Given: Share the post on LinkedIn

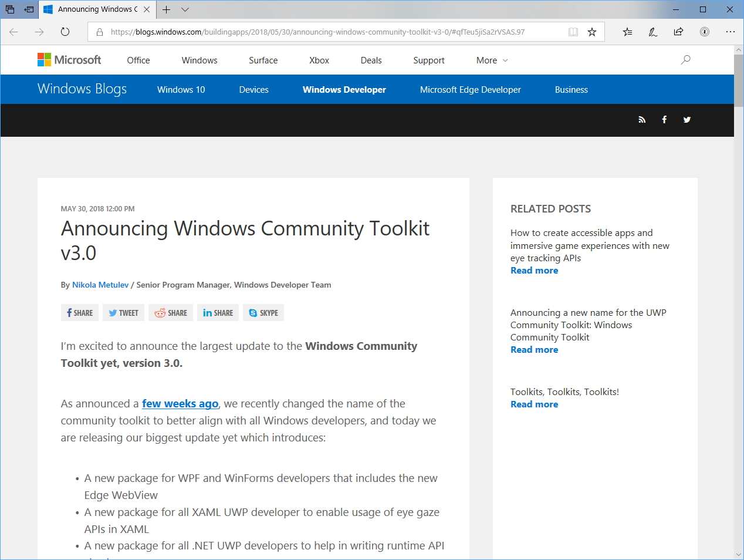Looking at the screenshot, I should click(x=218, y=313).
